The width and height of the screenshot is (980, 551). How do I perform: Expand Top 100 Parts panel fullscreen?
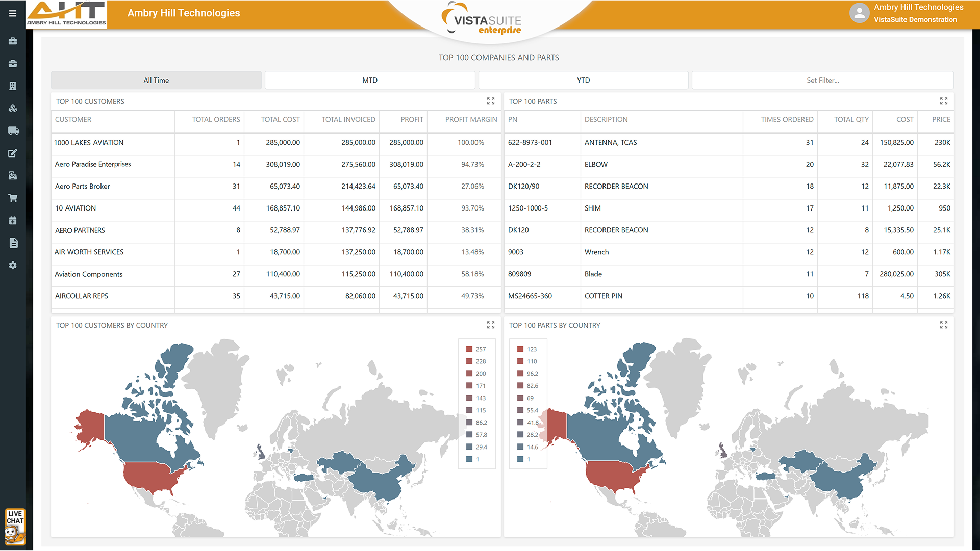coord(943,101)
